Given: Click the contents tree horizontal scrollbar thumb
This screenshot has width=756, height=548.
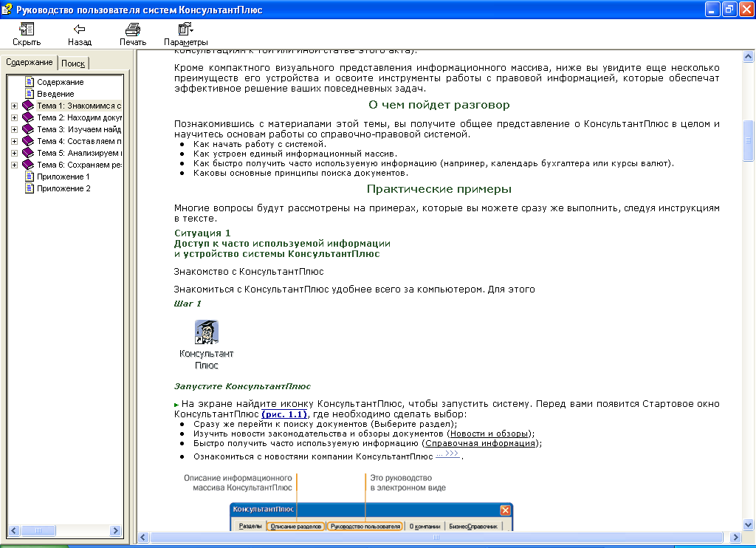Looking at the screenshot, I should pos(38,530).
